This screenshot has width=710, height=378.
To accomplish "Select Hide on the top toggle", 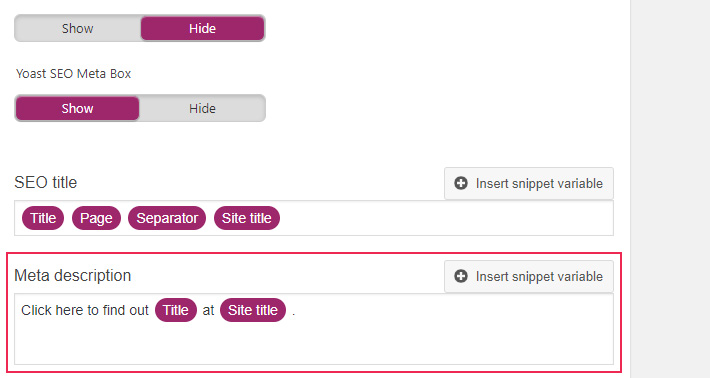I will [202, 29].
